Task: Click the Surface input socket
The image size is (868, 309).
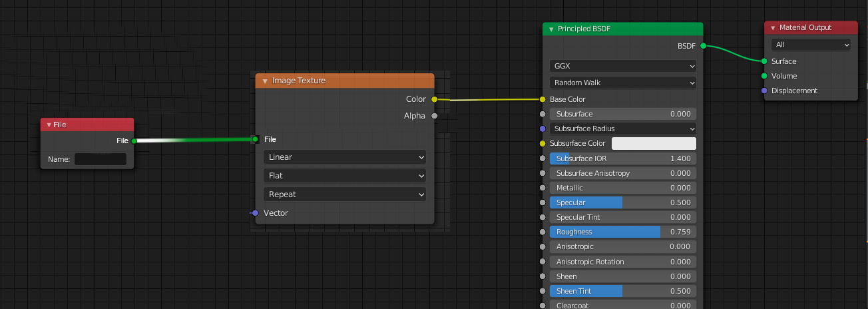Action: [764, 61]
